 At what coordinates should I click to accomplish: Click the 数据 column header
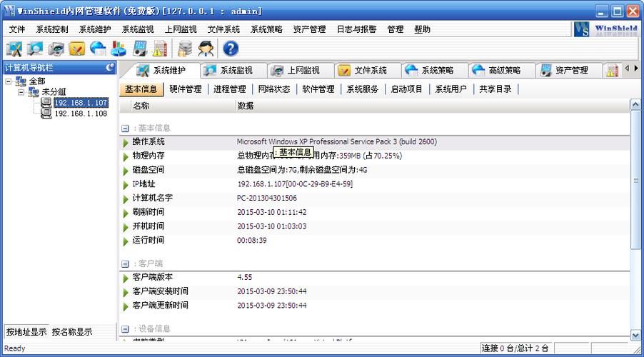433,106
